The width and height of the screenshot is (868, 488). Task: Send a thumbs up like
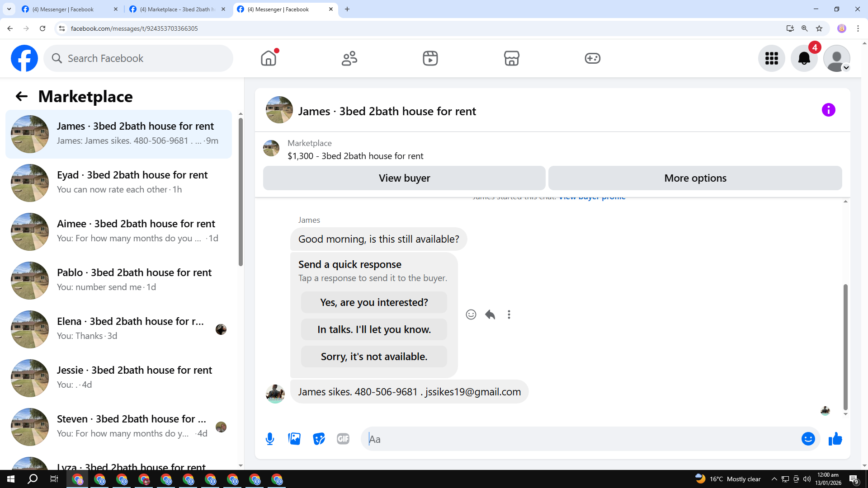coord(835,439)
